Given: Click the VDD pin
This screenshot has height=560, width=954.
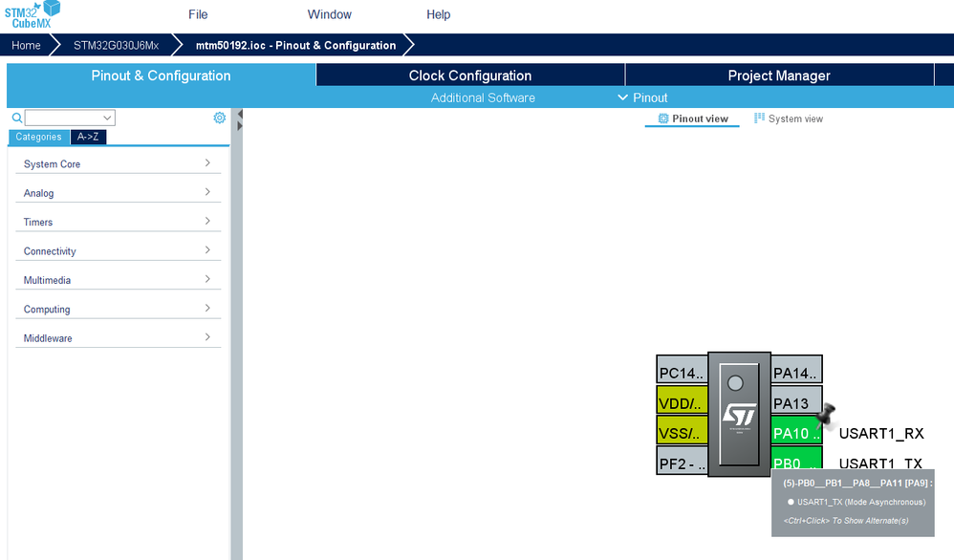Looking at the screenshot, I should tap(682, 400).
